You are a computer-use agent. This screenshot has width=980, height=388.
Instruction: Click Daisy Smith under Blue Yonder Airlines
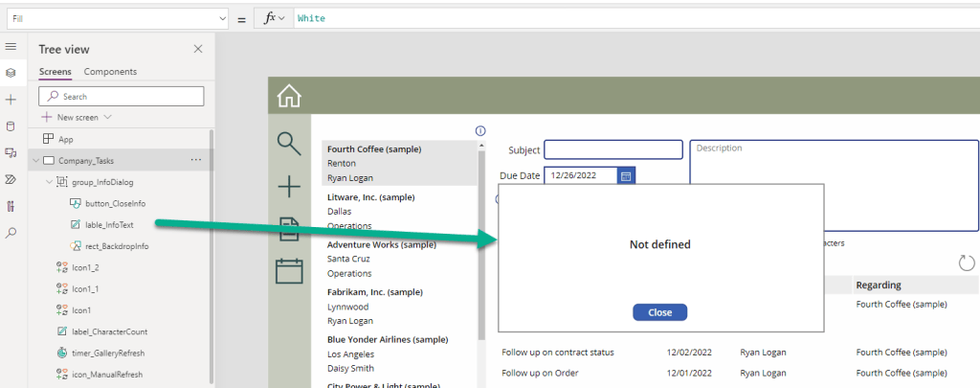click(x=350, y=368)
